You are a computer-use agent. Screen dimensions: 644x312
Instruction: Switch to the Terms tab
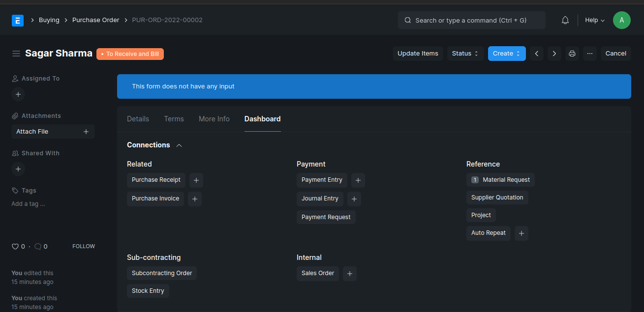pyautogui.click(x=174, y=118)
